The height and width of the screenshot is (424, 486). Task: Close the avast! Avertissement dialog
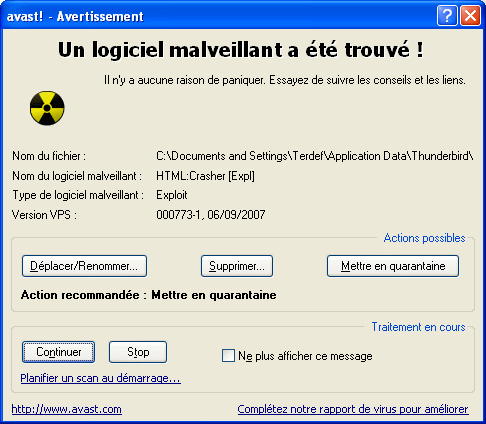pos(470,15)
